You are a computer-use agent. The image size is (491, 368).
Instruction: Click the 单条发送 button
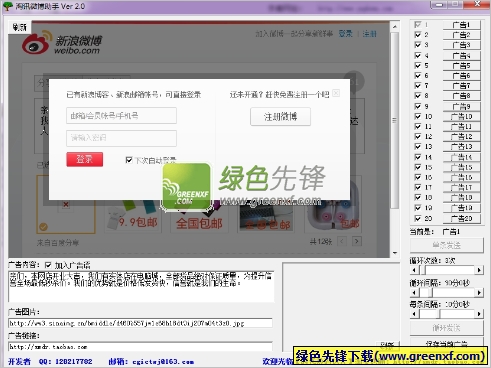[447, 245]
